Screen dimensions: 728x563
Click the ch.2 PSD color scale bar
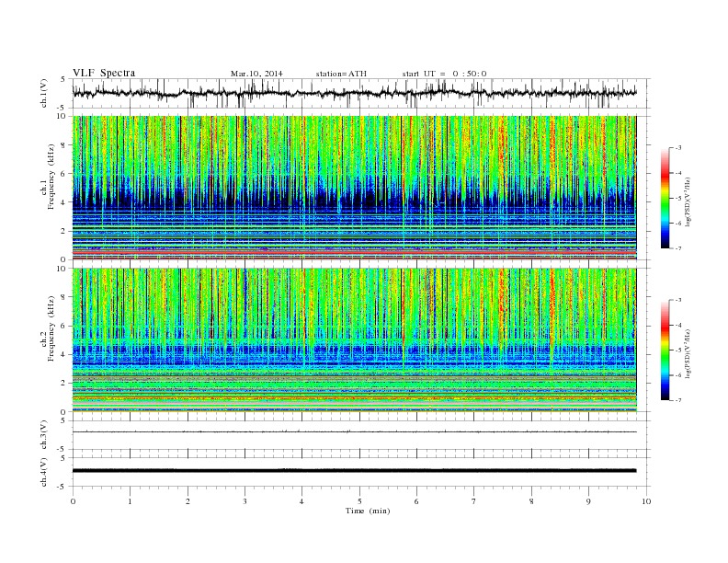coord(665,350)
